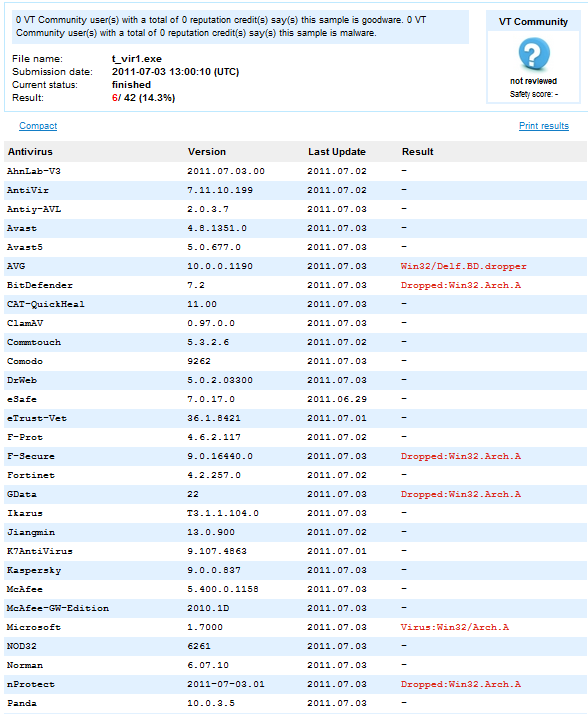Click the AntiVir version 7.11.10.199
The image size is (588, 714).
click(220, 190)
